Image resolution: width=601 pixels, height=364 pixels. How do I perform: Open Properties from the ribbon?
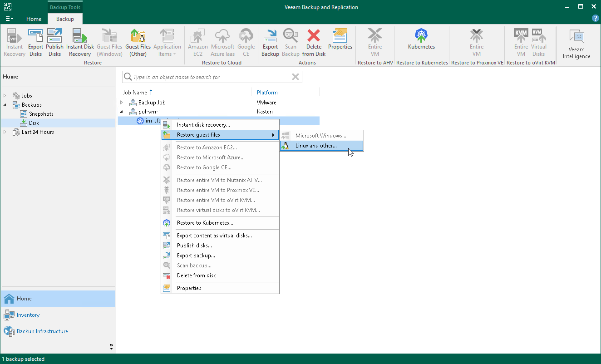[340, 39]
